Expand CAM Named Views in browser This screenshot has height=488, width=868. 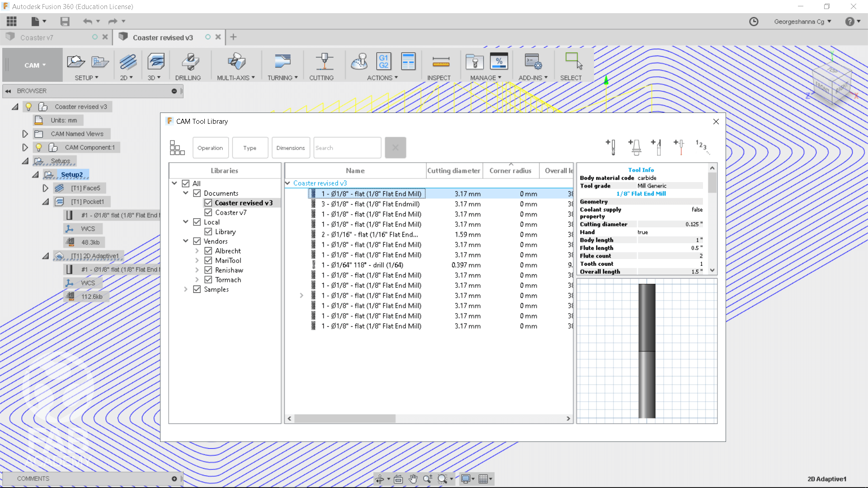pyautogui.click(x=25, y=134)
